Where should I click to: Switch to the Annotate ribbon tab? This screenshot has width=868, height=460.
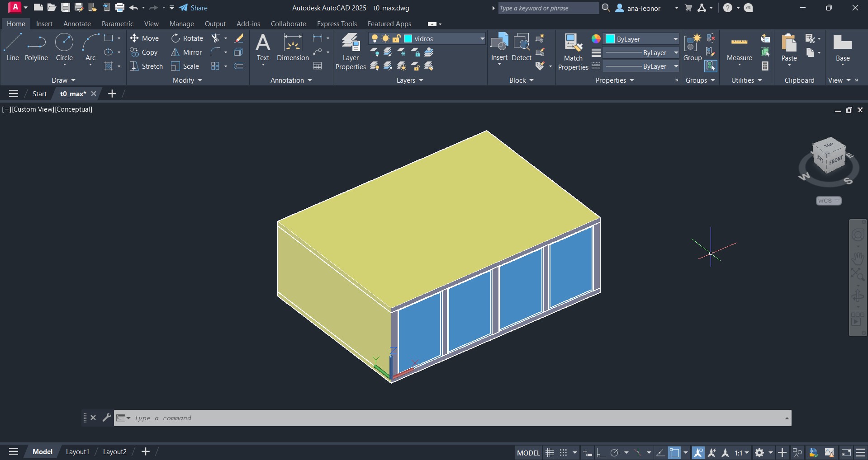[77, 24]
